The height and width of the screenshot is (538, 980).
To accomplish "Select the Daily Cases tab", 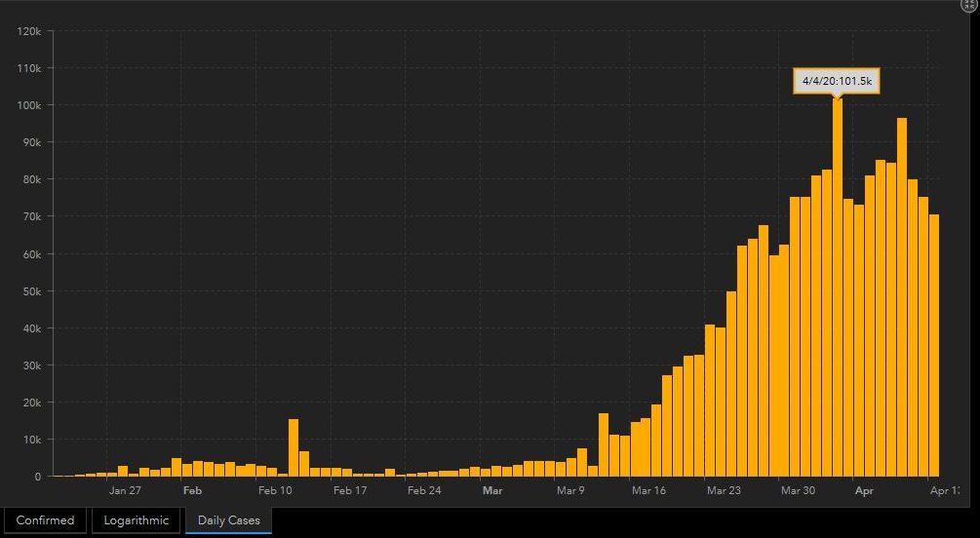I will pyautogui.click(x=229, y=520).
